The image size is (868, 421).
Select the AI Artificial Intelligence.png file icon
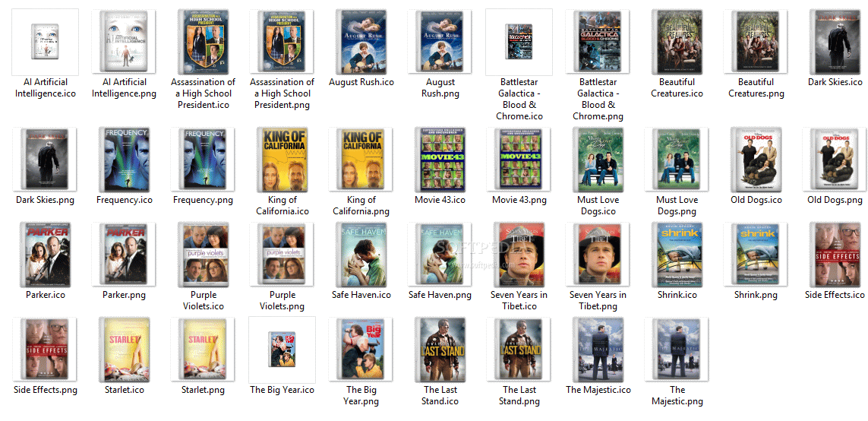(x=124, y=42)
